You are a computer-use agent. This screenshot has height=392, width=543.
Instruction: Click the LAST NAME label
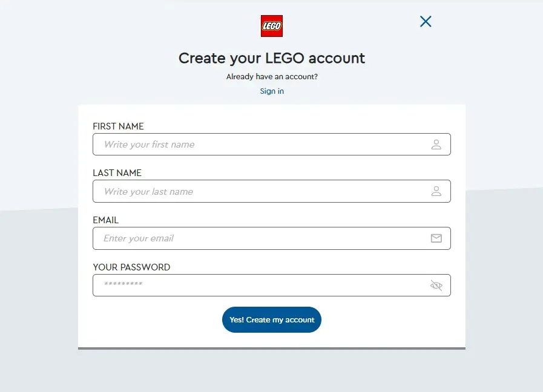coord(117,172)
